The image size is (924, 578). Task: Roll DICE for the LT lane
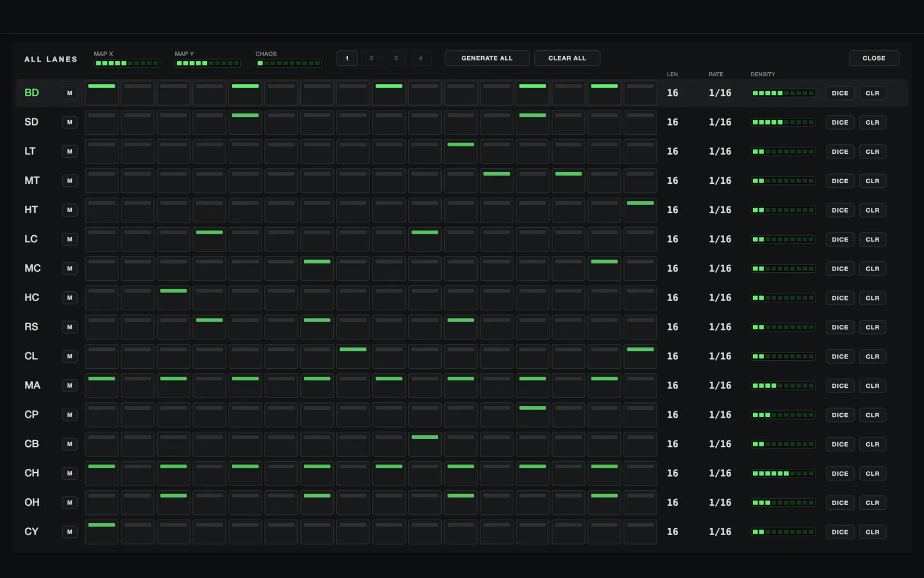tap(840, 151)
